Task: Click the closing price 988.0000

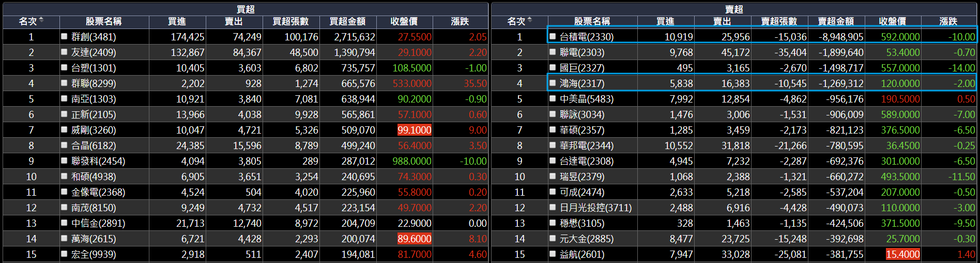Action: (412, 161)
